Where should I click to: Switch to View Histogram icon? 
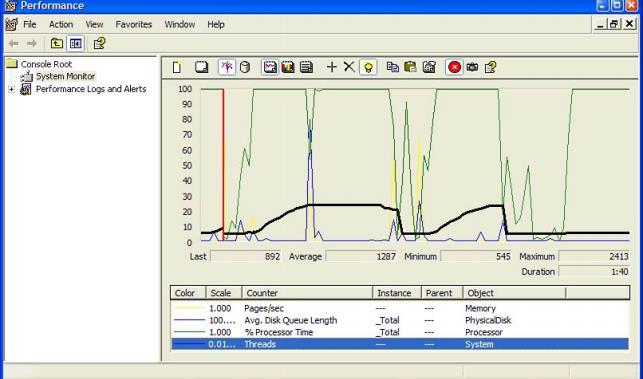pyautogui.click(x=288, y=67)
